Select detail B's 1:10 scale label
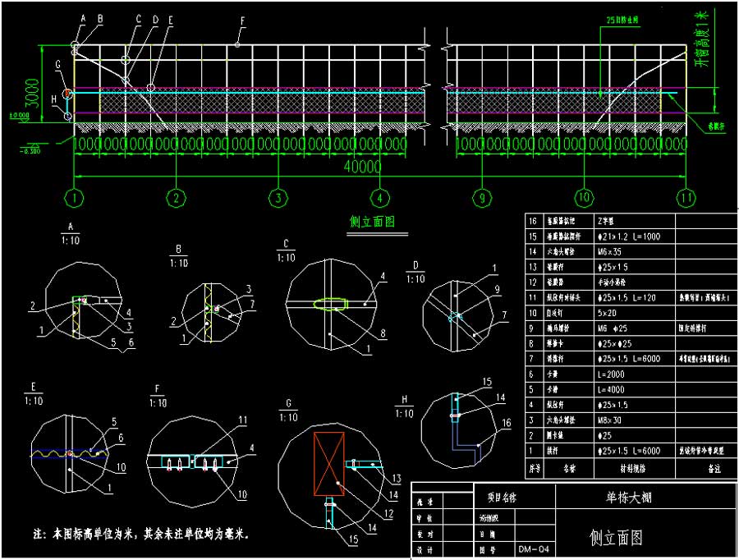 coord(179,263)
